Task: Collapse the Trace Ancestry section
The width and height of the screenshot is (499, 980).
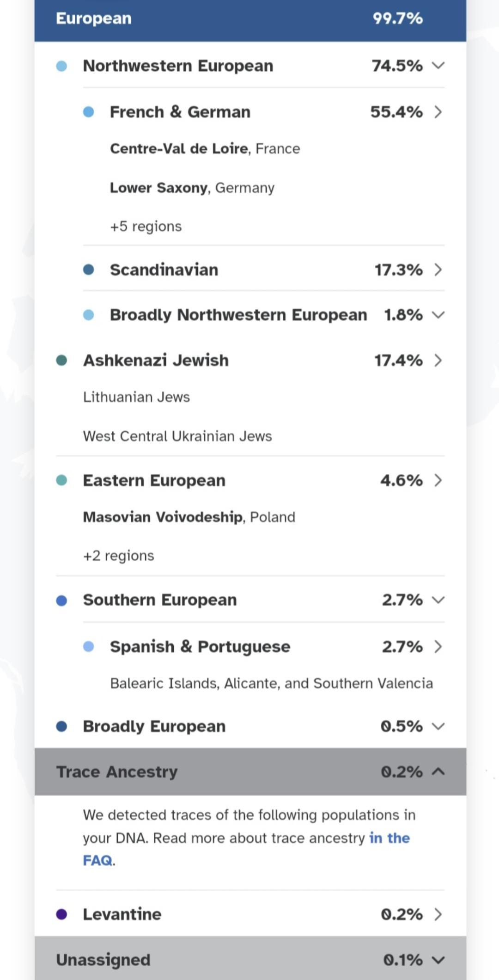Action: pos(438,772)
